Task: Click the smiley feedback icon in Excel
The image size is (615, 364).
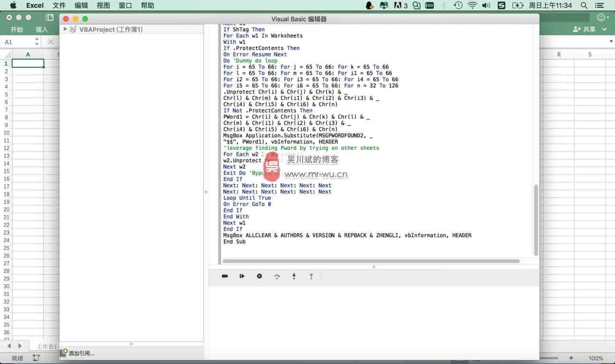Action: click(x=601, y=17)
